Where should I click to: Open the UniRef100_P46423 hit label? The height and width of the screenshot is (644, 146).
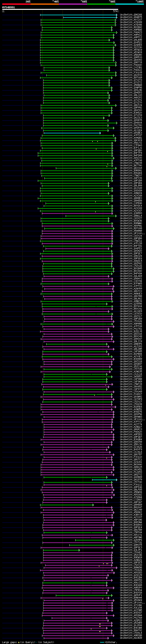131,32
